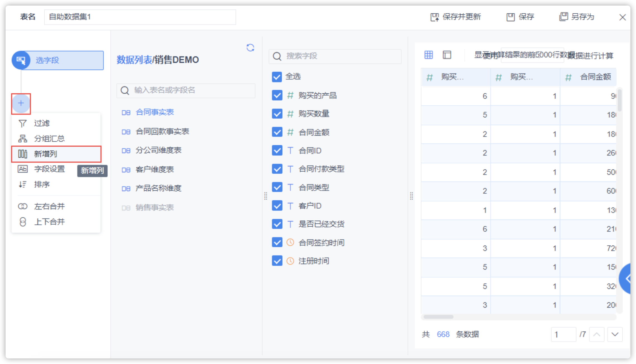Uncheck the 合同金额 field checkbox
The width and height of the screenshot is (636, 364).
click(277, 132)
